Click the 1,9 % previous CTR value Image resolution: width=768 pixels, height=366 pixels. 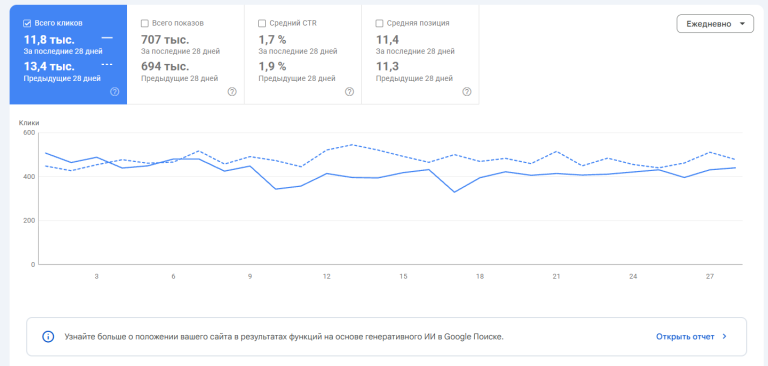[x=272, y=67]
